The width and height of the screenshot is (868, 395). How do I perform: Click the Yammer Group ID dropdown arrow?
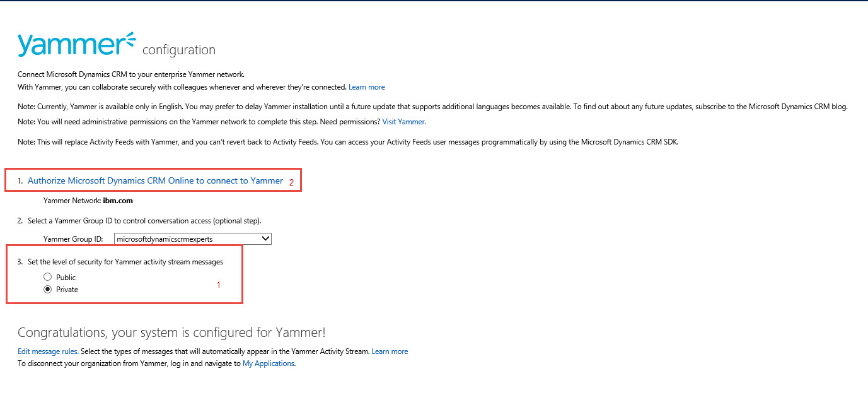point(265,239)
